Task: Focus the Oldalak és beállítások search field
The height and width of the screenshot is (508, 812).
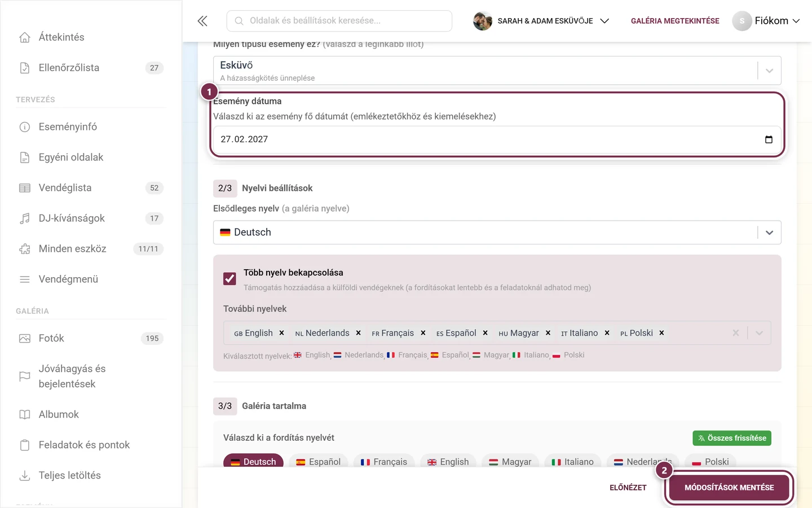Action: point(339,21)
